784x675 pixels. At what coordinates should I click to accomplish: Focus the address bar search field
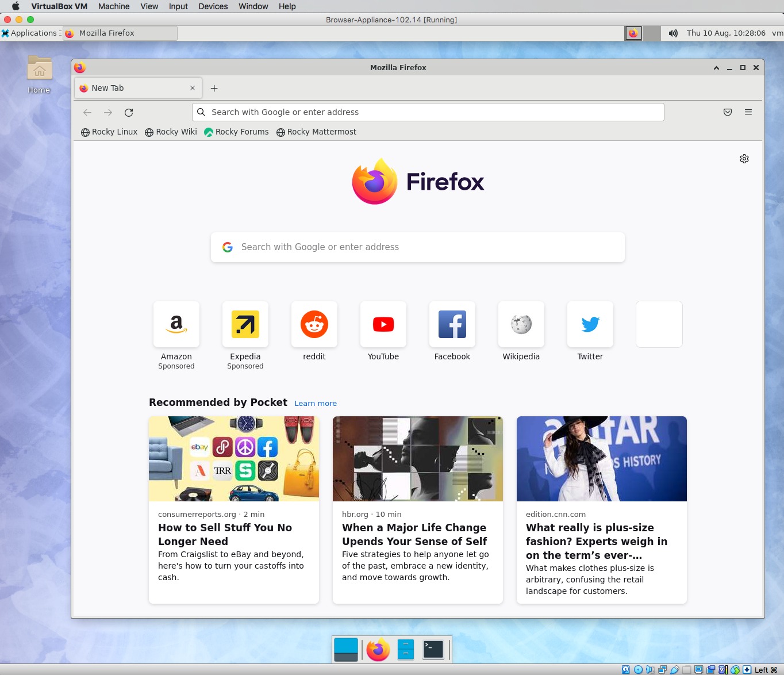click(428, 112)
